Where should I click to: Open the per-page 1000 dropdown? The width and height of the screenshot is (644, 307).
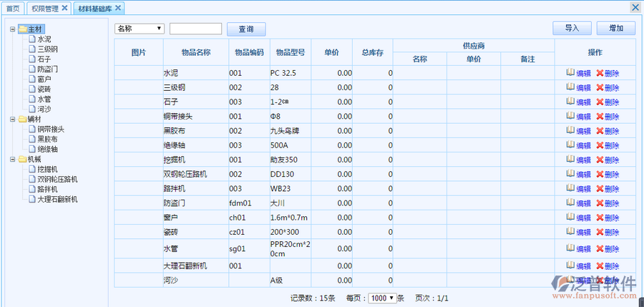381,298
